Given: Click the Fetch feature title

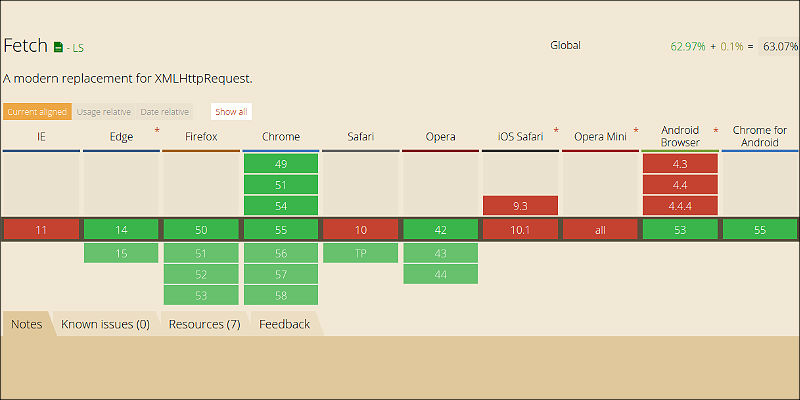Looking at the screenshot, I should click(x=26, y=46).
